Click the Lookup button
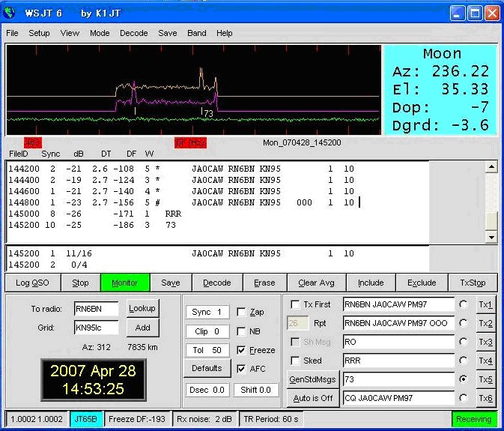504x431 pixels. [x=142, y=309]
